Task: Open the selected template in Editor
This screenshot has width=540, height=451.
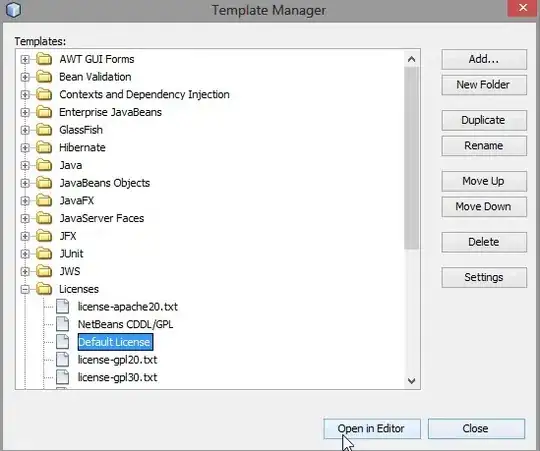Action: coord(372,429)
